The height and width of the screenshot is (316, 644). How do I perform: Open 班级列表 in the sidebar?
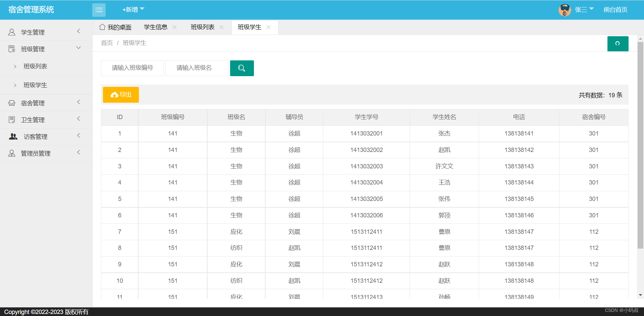35,66
